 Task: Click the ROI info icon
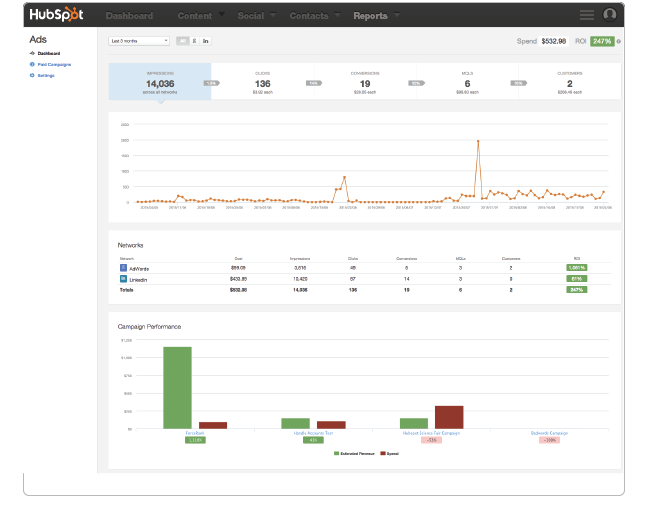(x=619, y=41)
